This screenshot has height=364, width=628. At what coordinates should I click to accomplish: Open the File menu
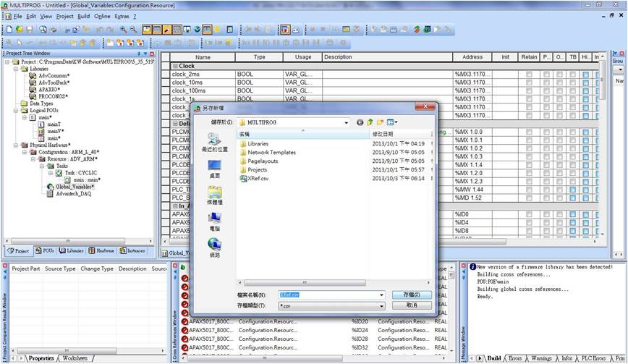click(x=17, y=17)
